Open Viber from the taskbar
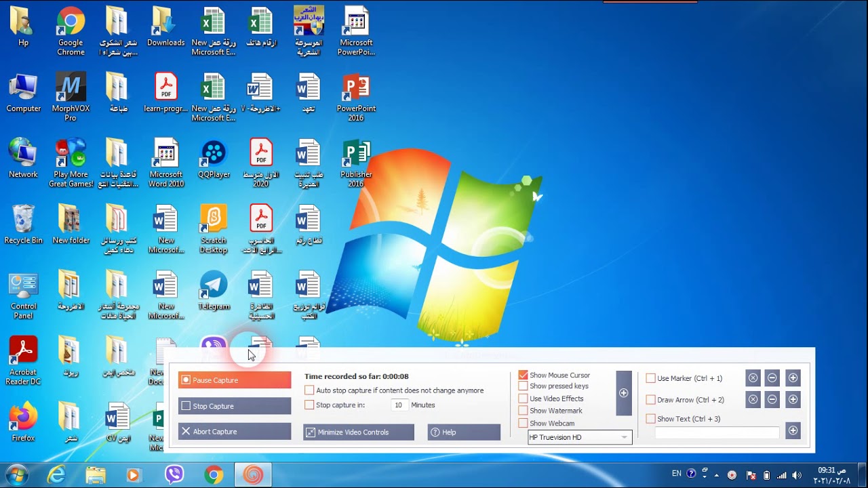Image resolution: width=868 pixels, height=488 pixels. (174, 475)
